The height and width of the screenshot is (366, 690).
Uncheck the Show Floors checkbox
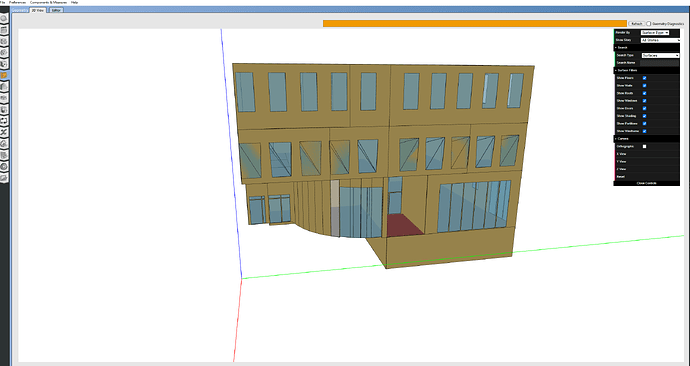644,78
